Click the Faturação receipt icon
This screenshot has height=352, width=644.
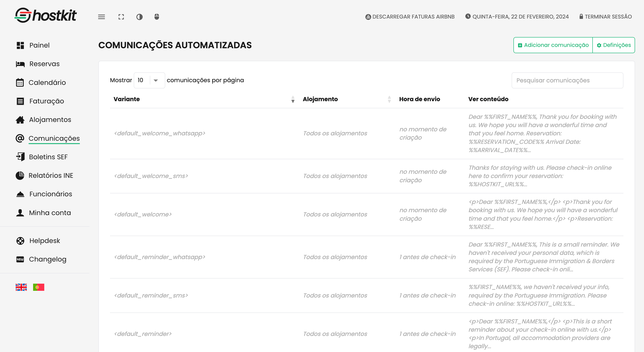point(20,101)
